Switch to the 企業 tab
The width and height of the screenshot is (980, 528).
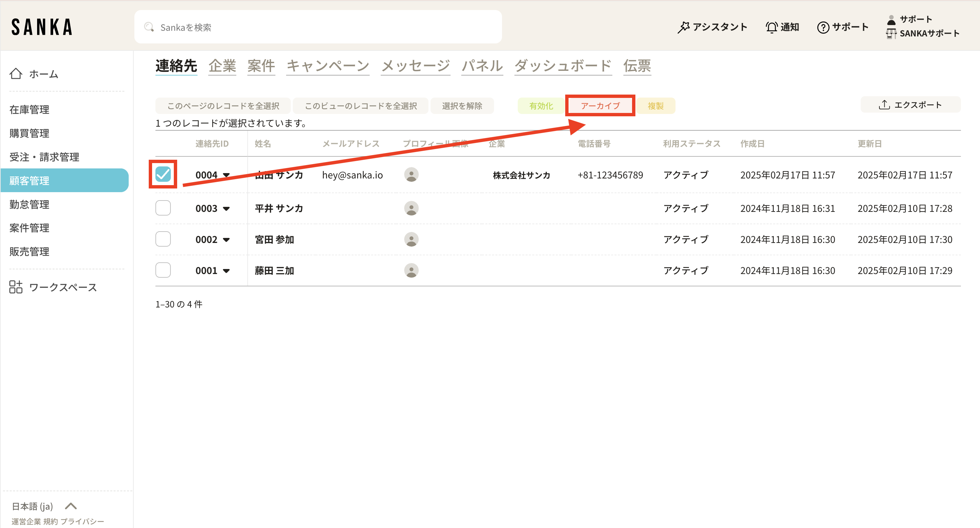coord(222,66)
